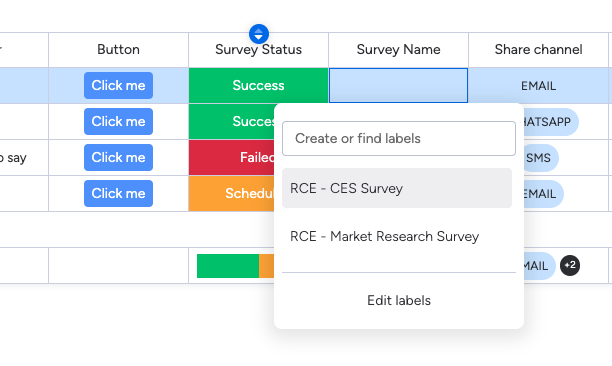This screenshot has width=612, height=366.
Task: Click the SMS share channel tag
Action: [541, 158]
